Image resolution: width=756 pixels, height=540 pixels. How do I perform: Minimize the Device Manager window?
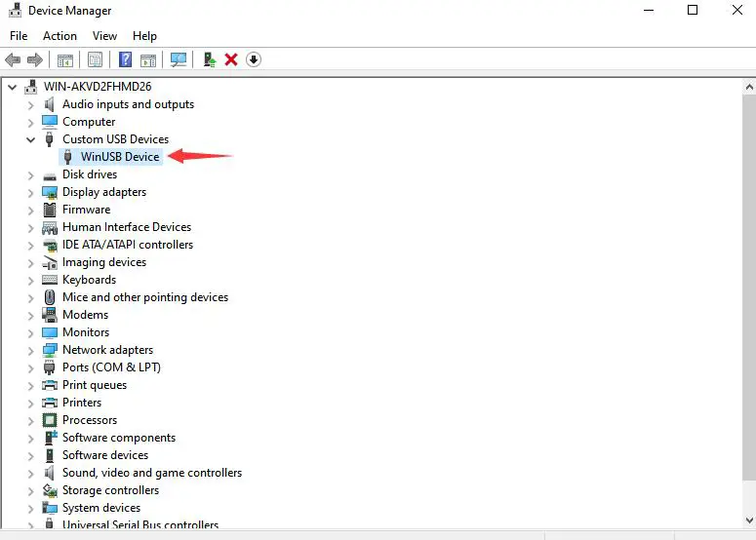pos(649,10)
